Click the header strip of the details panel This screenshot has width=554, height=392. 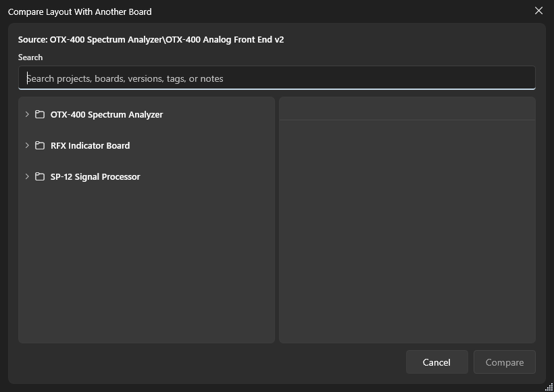[407, 109]
